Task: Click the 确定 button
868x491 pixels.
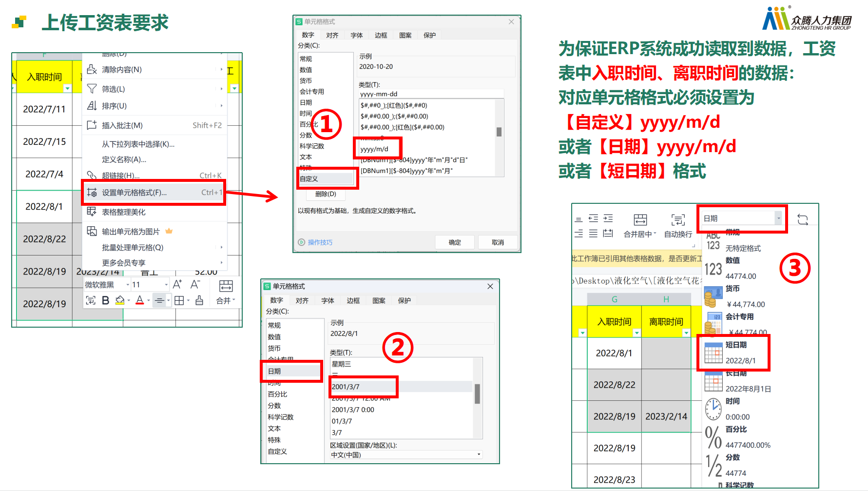Action: [x=455, y=242]
